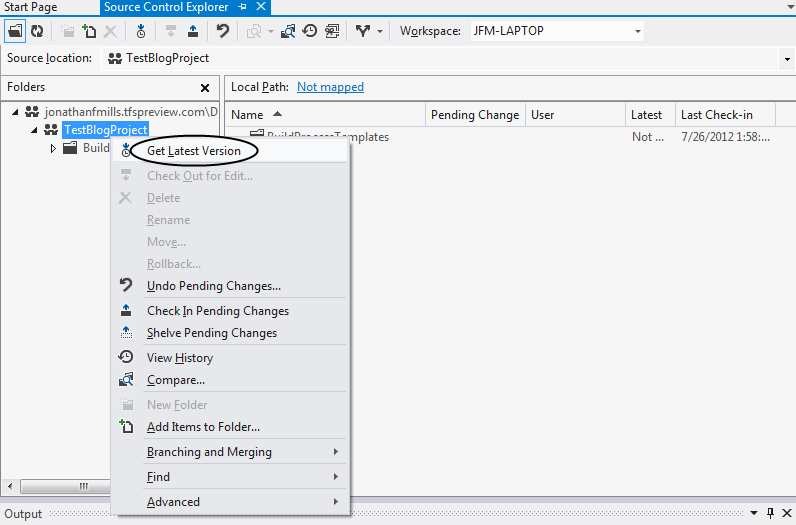Sort by the Latest column header
Viewport: 796px width, 525px height.
(x=650, y=115)
